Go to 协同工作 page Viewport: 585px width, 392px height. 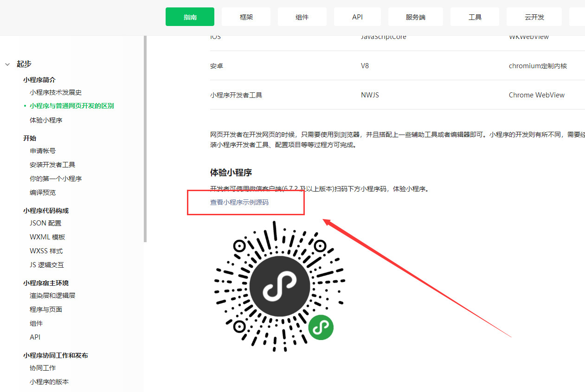coord(43,368)
